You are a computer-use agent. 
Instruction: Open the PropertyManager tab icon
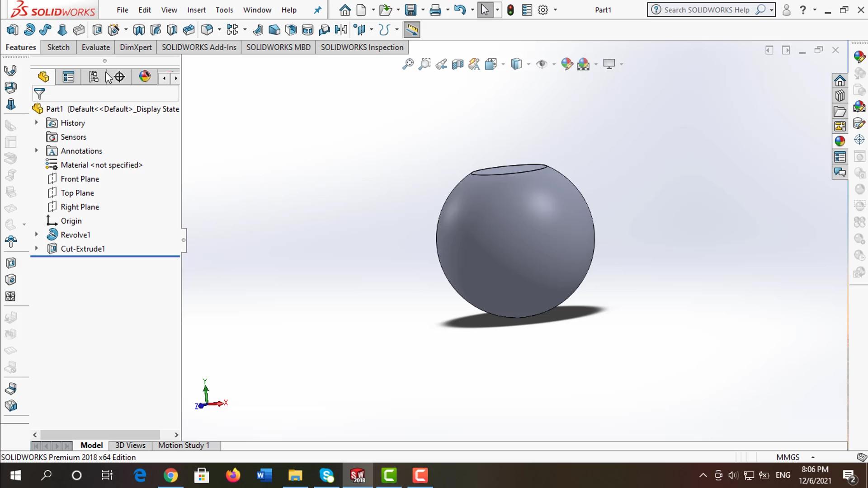coord(68,77)
